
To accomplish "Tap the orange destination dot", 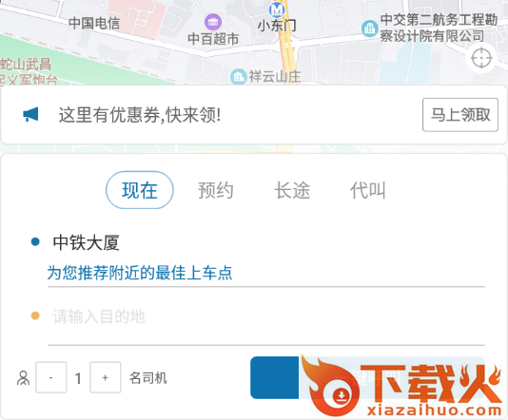I will [35, 315].
